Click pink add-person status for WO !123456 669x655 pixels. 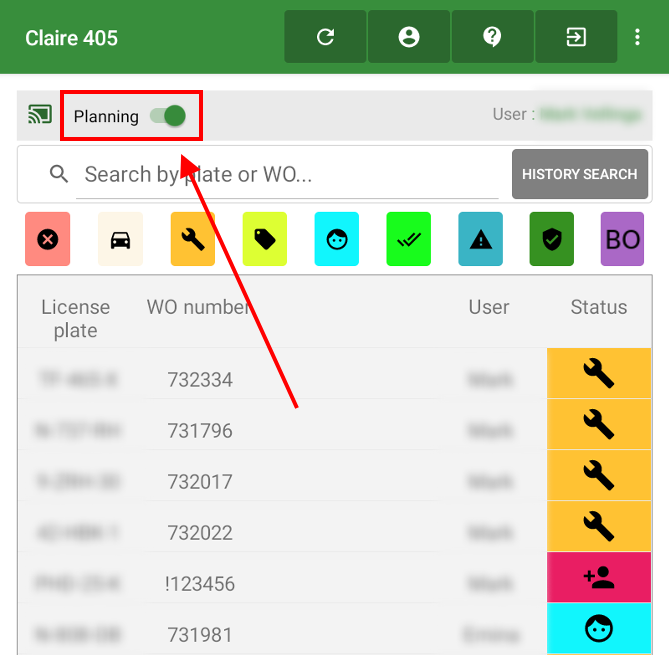coord(598,577)
